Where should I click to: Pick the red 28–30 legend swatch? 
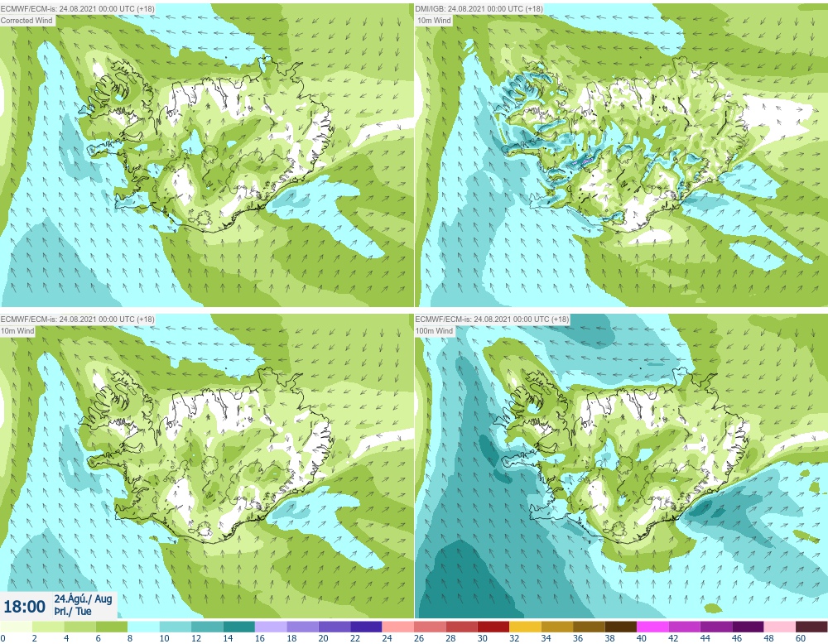click(x=461, y=627)
